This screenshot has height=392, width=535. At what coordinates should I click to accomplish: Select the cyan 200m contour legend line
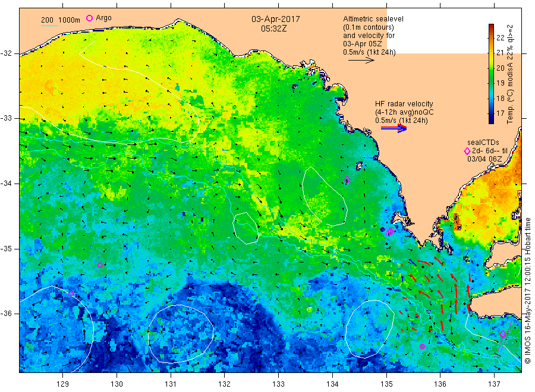(49, 25)
